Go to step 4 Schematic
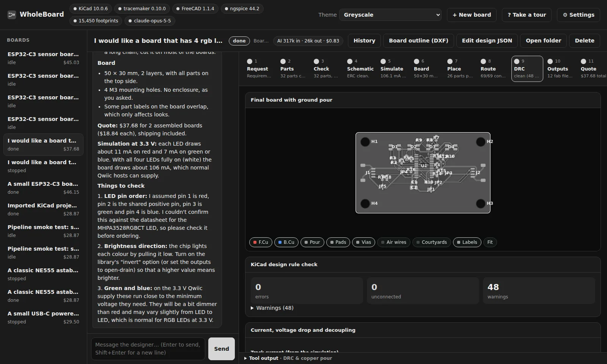This screenshot has height=364, width=607. point(360,69)
